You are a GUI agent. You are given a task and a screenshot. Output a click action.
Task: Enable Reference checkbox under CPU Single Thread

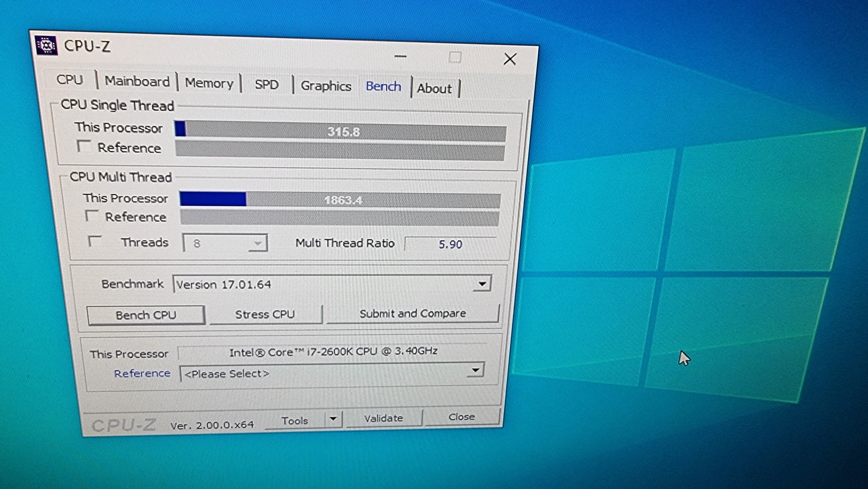(x=84, y=146)
